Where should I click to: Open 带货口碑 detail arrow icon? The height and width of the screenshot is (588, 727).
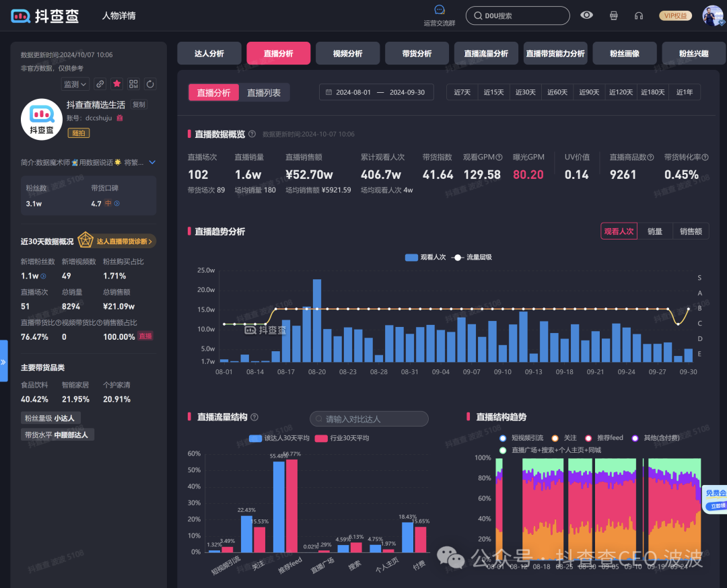[x=117, y=203]
